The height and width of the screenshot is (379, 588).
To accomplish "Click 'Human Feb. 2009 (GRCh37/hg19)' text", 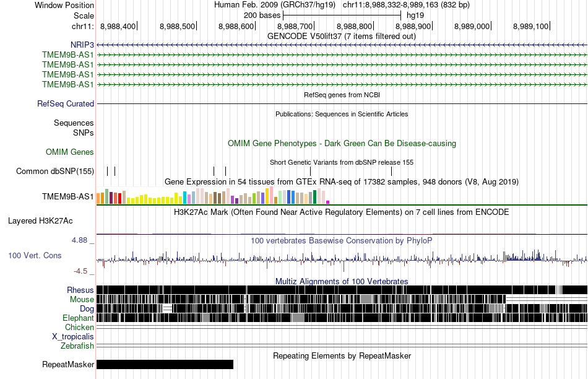I will tap(276, 5).
